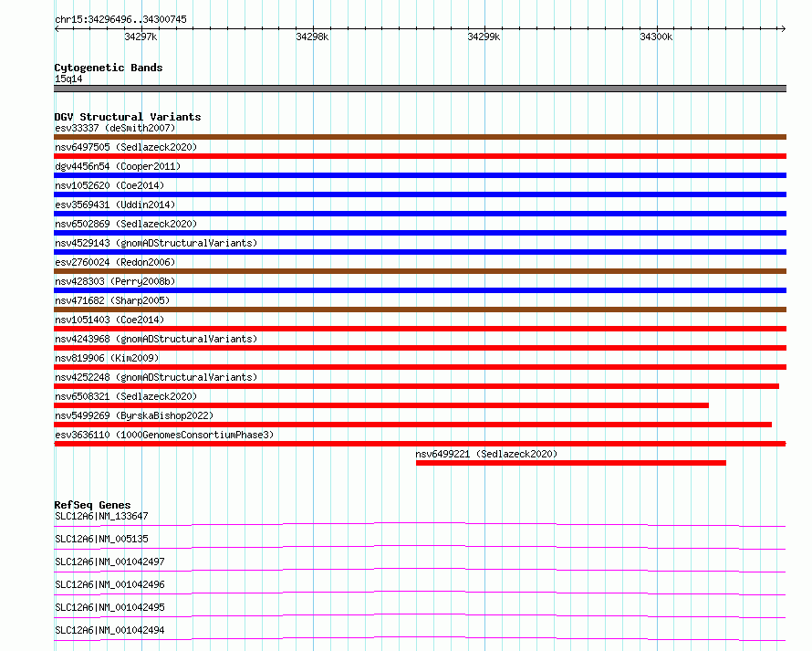Open nsv6508321 (Sedlazeck2020) variant label
812x651 pixels.
126,396
